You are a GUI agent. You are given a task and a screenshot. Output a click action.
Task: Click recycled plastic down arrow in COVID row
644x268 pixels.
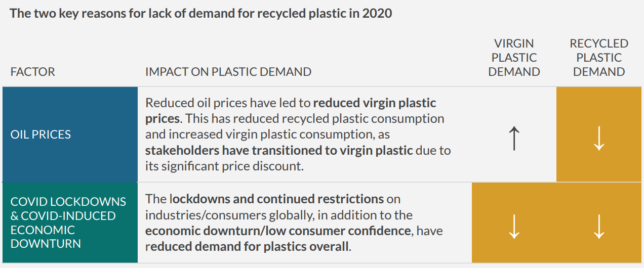coord(599,227)
